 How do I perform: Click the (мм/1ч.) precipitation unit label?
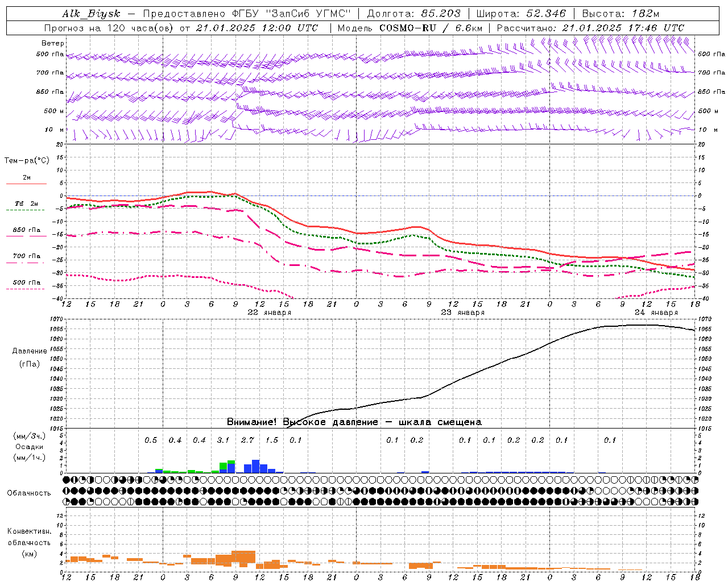click(30, 458)
